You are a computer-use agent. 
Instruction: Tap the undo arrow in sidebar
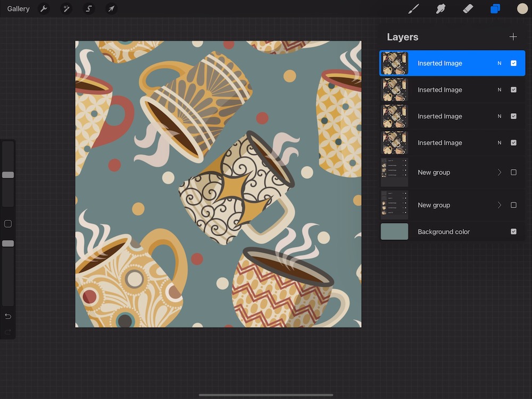tap(8, 317)
